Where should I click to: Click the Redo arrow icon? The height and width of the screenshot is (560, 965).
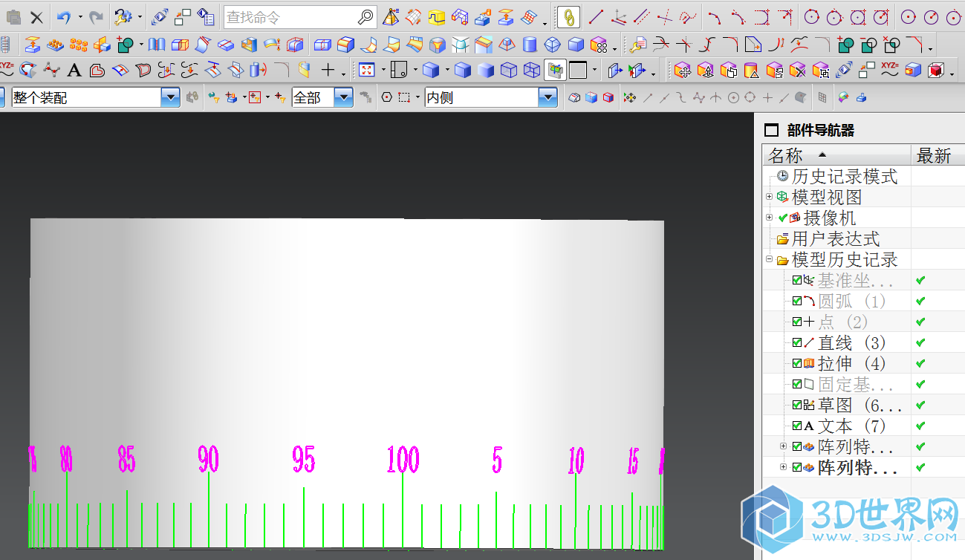(96, 17)
